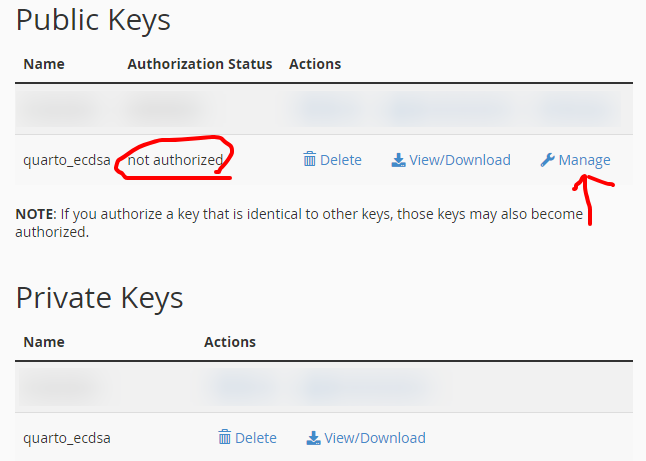Click the 'not authorized' status text
The width and height of the screenshot is (646, 461).
coord(175,160)
